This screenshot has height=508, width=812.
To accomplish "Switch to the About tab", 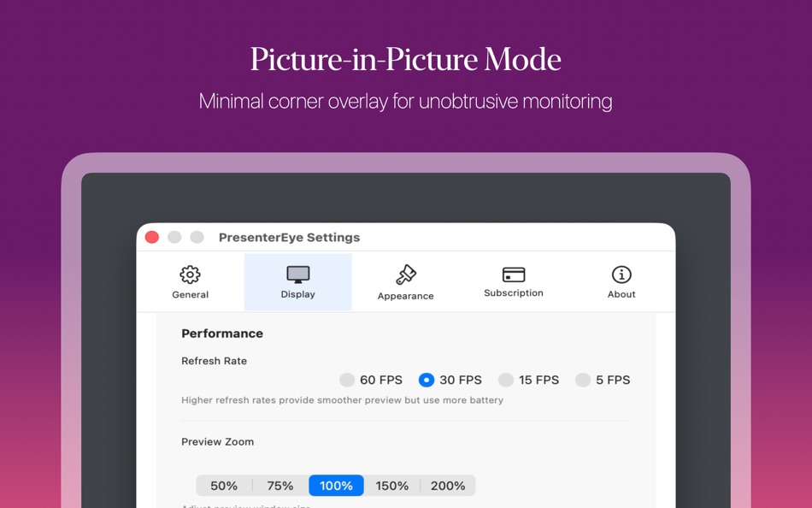I will click(621, 282).
